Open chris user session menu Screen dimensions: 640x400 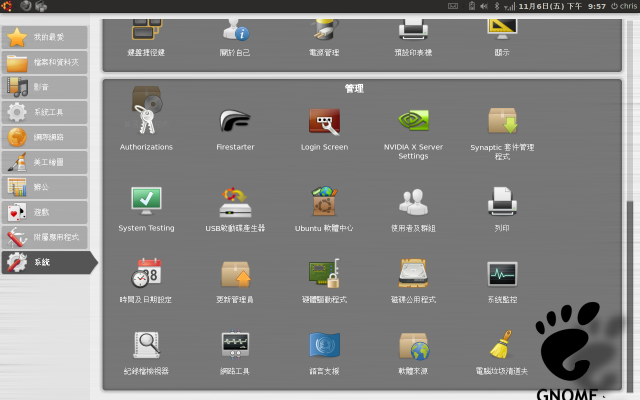click(624, 6)
